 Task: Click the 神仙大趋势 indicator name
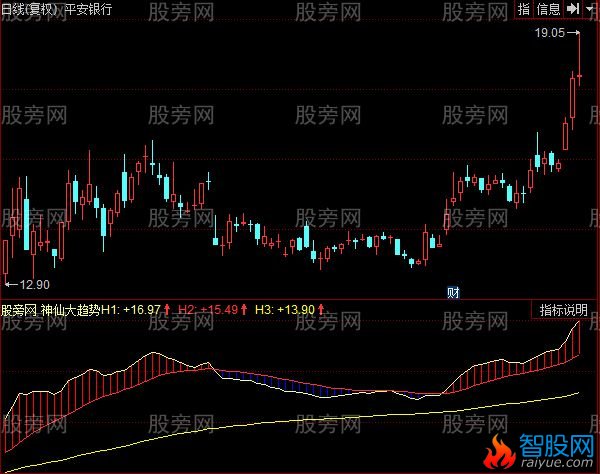(70, 309)
